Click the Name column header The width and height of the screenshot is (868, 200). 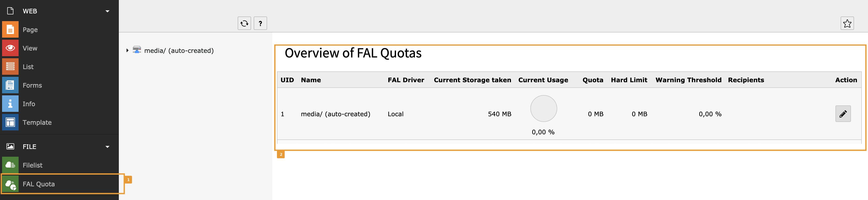click(x=311, y=80)
